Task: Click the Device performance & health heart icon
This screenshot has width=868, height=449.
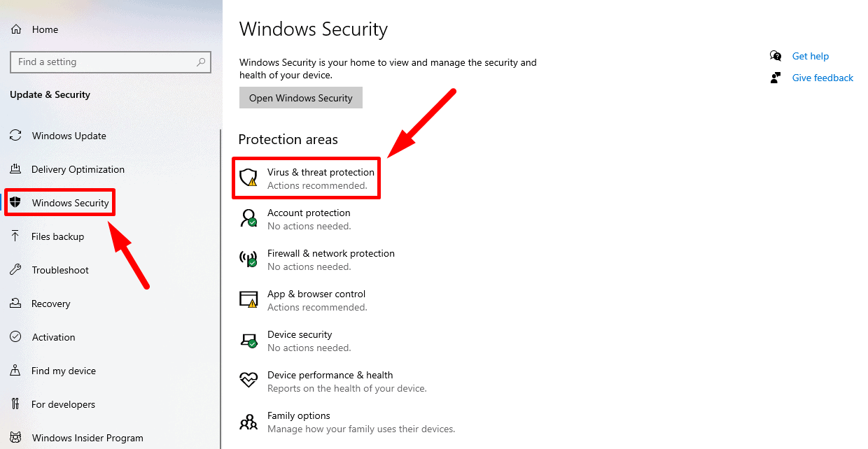Action: click(248, 380)
